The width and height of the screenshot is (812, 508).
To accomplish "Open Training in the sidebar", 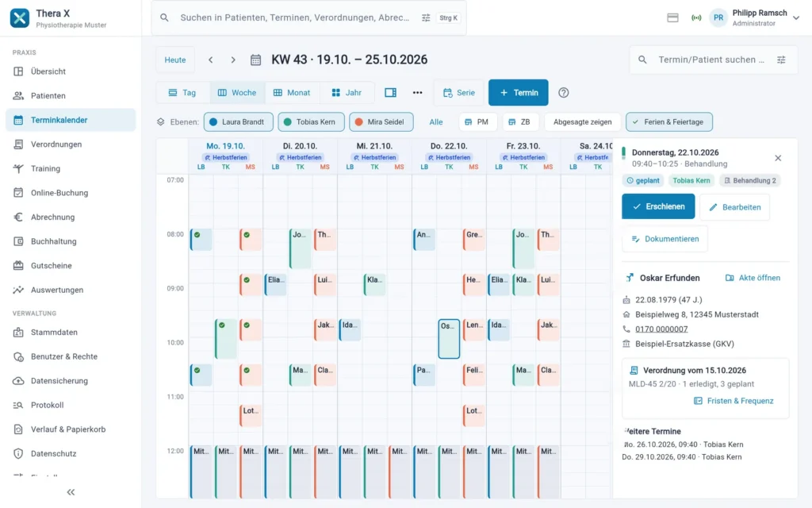I will [x=71, y=168].
